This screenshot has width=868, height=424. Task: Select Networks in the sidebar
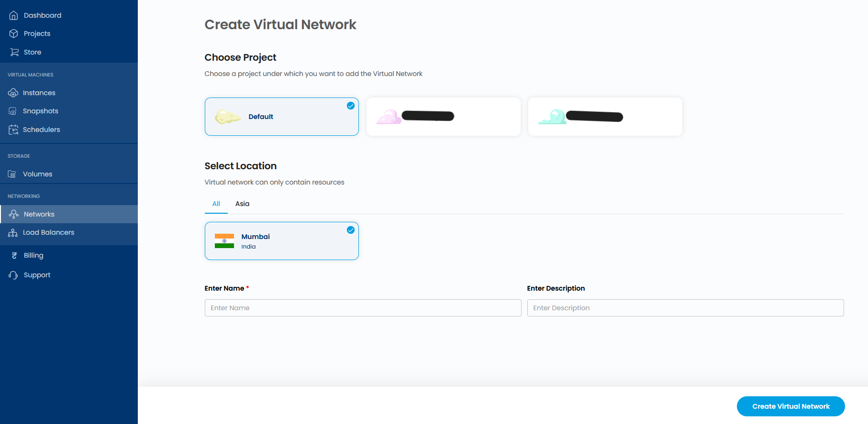coord(69,214)
